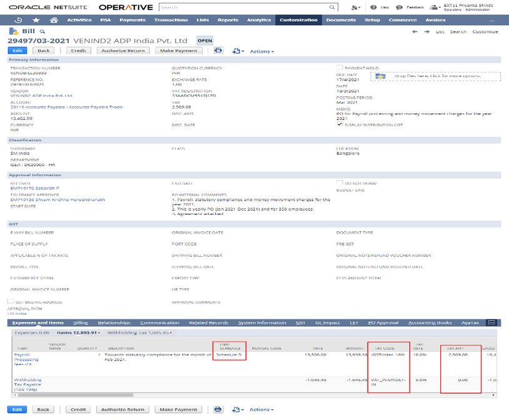The image size is (509, 420).
Task: Click the star file icon in the drop zone
Action: pyautogui.click(x=380, y=76)
